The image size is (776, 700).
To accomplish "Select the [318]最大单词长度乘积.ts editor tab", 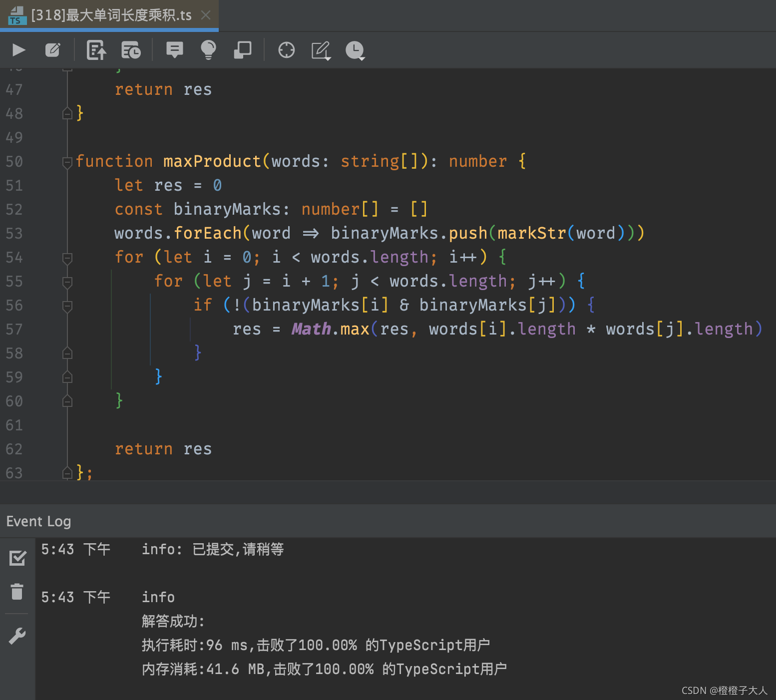I will [109, 15].
